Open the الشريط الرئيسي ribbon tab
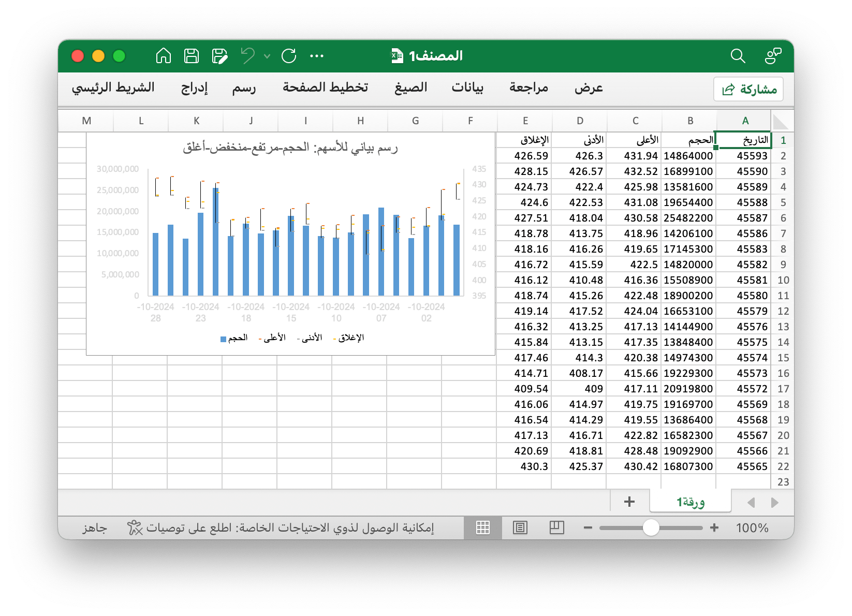 tap(113, 87)
